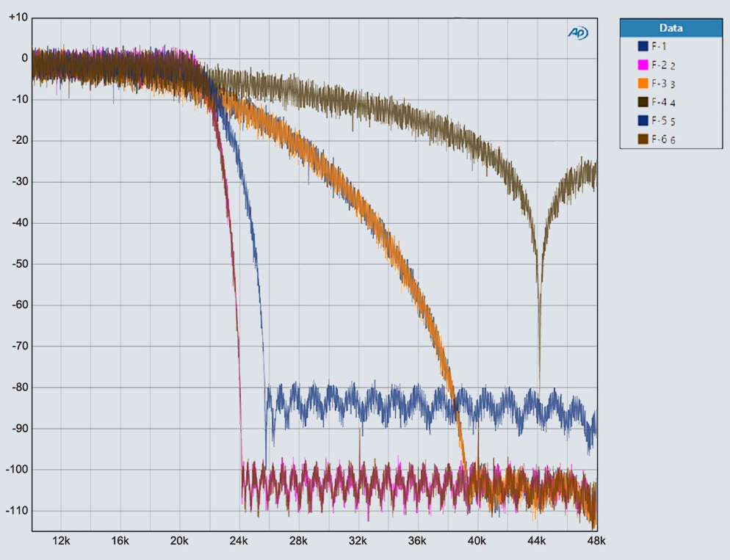Select the F-1 legend label text
Screen dimensions: 730x560
659,46
